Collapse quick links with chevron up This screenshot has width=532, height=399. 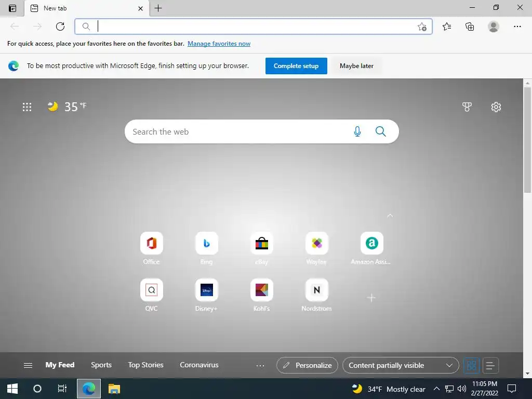[x=390, y=216]
